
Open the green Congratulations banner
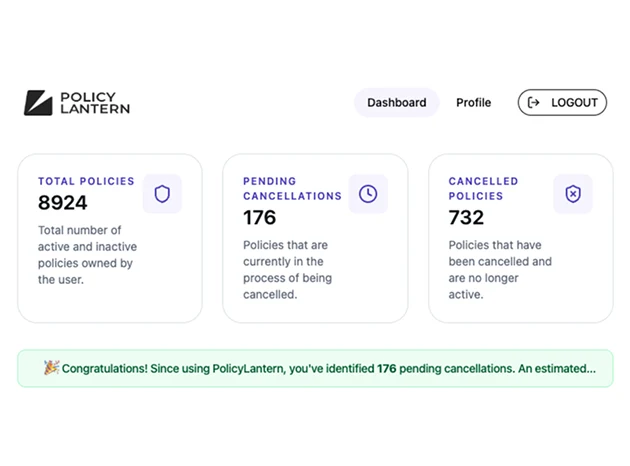(315, 368)
